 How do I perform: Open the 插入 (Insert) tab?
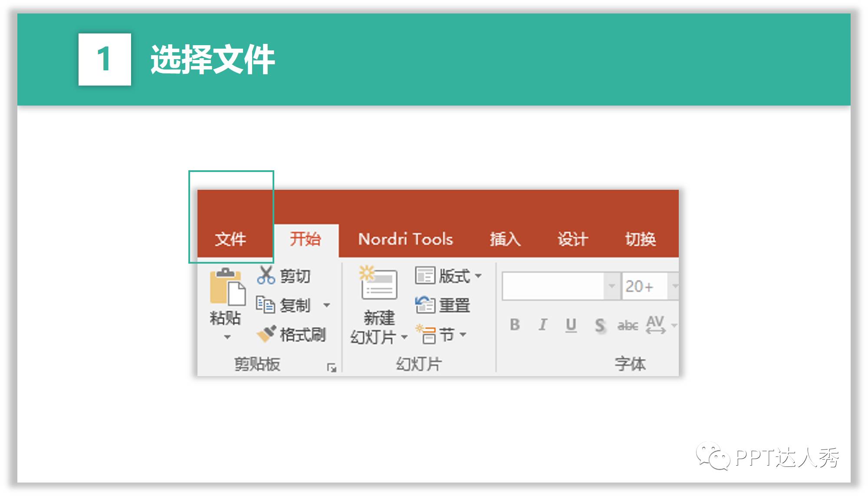[x=505, y=239]
